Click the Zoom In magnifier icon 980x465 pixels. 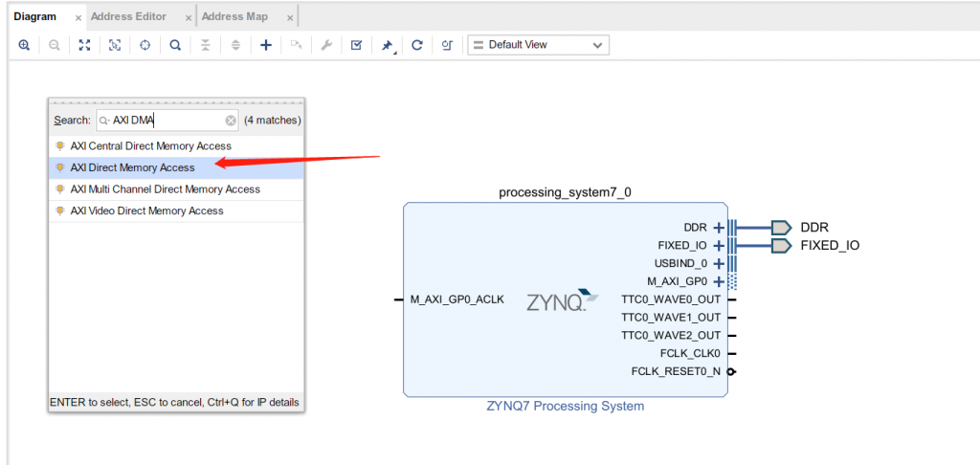click(x=24, y=45)
